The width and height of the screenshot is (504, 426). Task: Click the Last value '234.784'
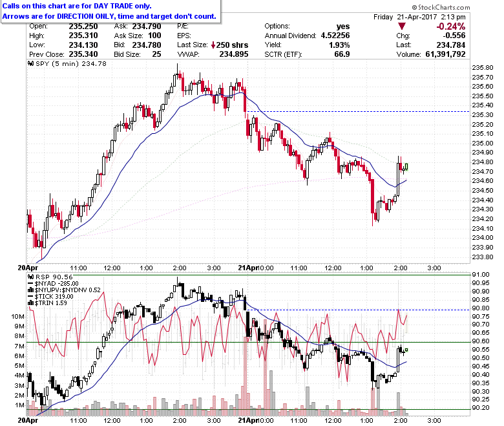tap(451, 45)
